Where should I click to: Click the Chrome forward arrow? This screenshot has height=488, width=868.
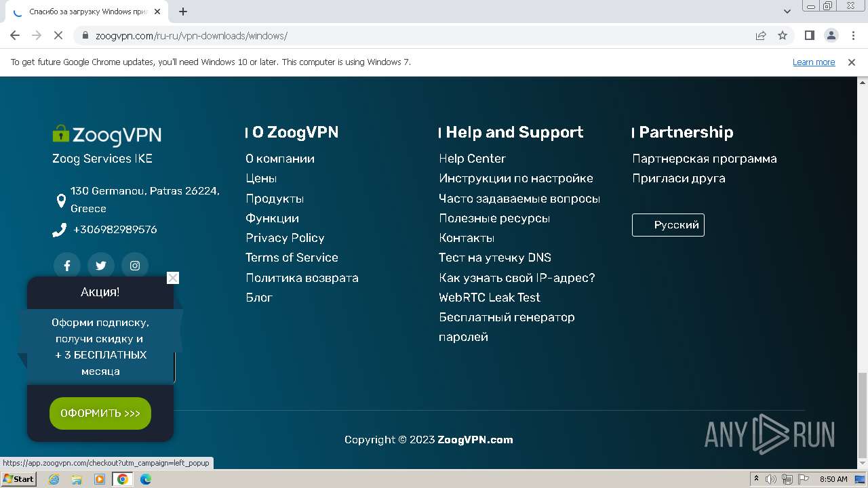pos(37,36)
